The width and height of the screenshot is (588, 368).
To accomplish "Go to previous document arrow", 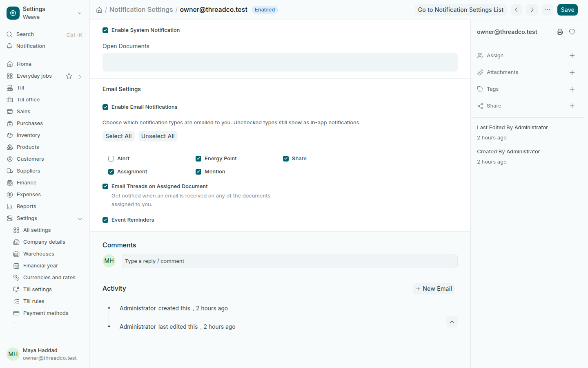I will coord(517,10).
